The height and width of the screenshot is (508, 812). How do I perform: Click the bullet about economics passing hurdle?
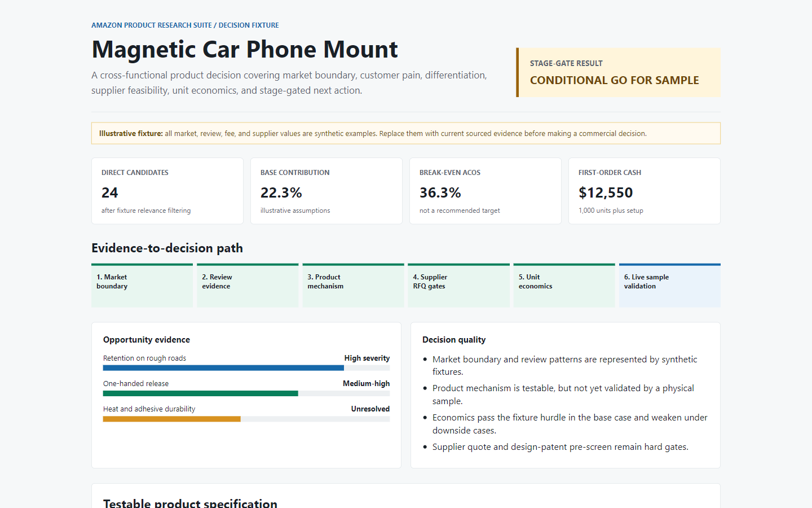(x=570, y=424)
